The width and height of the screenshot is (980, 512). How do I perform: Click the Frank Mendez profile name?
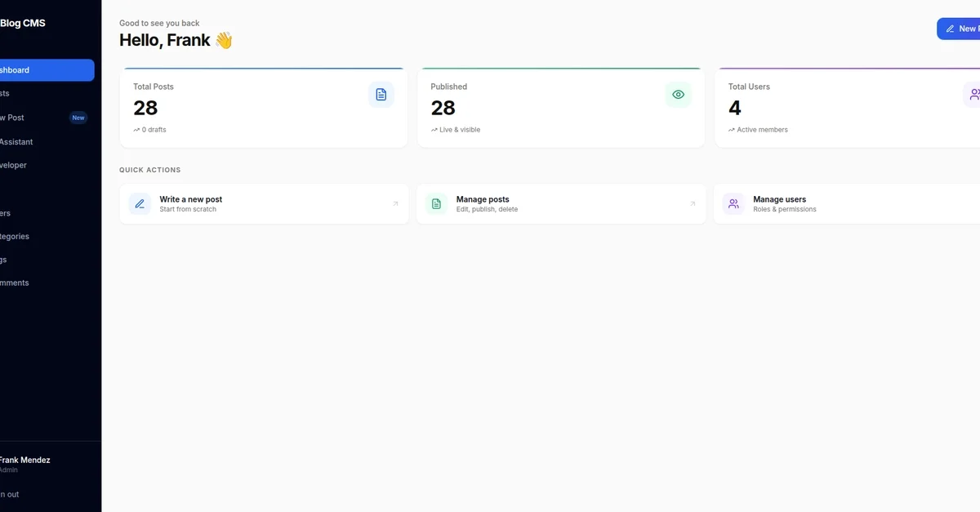[24, 460]
